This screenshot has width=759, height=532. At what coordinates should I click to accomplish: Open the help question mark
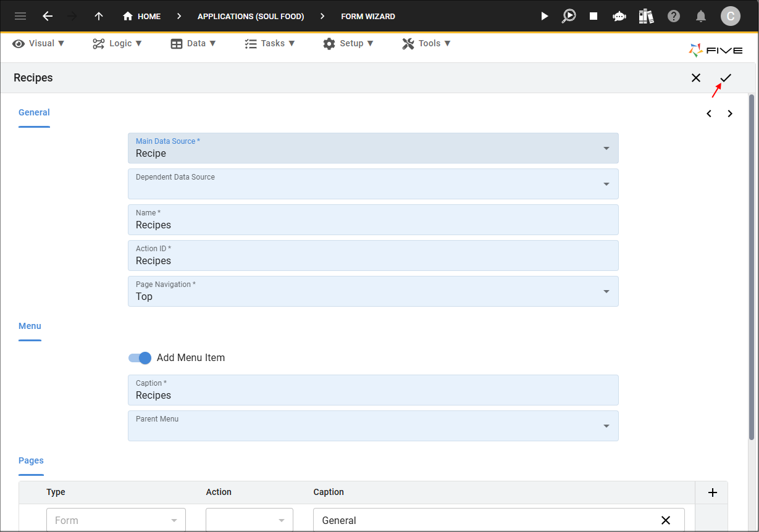point(674,16)
